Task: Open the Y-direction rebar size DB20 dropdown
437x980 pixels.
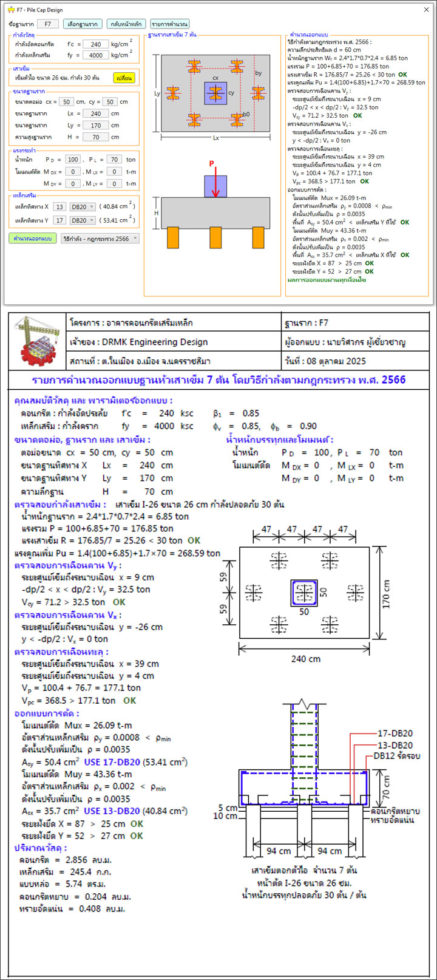Action: (x=83, y=220)
